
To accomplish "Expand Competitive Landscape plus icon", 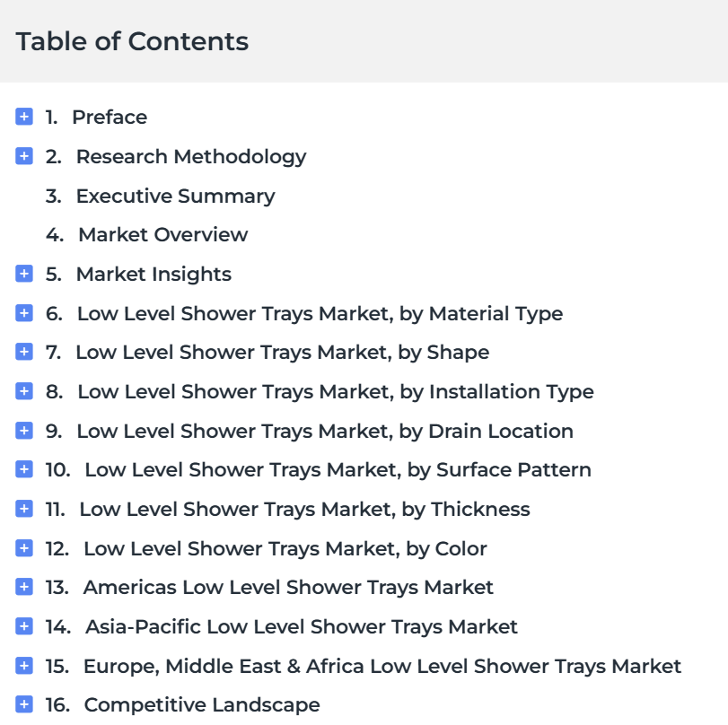I will tap(24, 703).
